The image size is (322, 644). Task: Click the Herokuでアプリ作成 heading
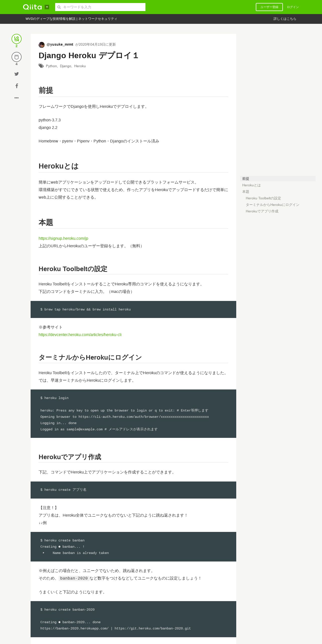click(x=70, y=457)
